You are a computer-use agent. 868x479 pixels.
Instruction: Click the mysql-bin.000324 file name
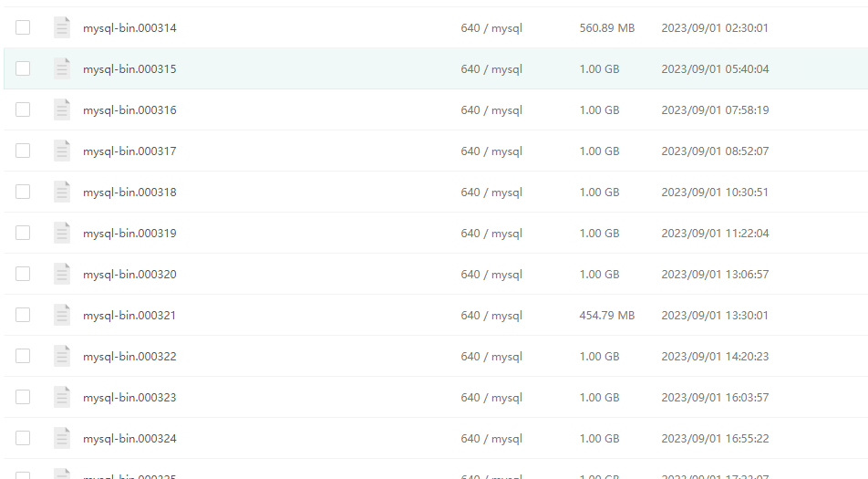click(x=129, y=439)
